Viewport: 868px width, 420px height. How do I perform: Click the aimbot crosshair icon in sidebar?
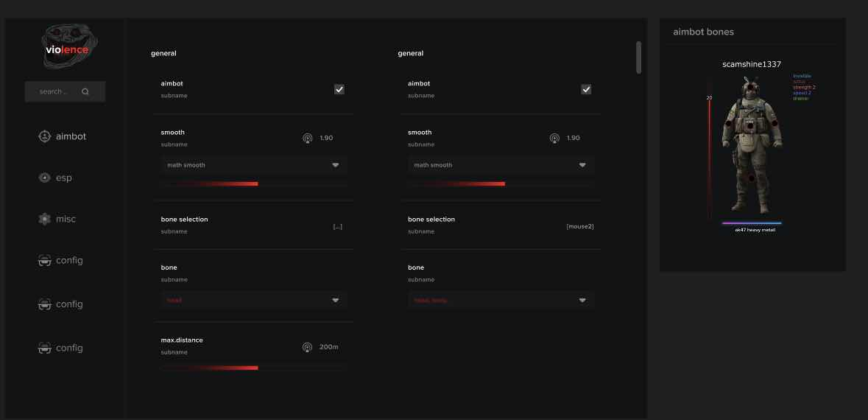(44, 136)
